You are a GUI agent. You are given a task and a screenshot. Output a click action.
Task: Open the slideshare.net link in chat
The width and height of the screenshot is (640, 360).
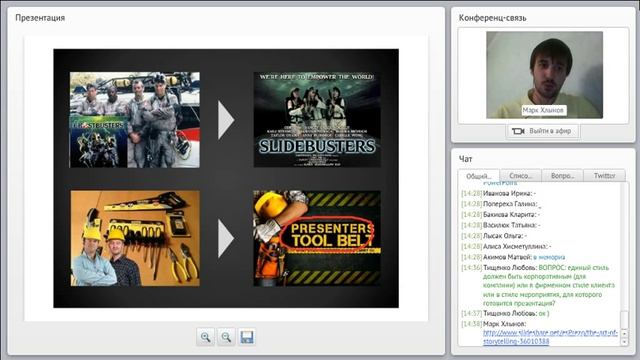tap(550, 337)
